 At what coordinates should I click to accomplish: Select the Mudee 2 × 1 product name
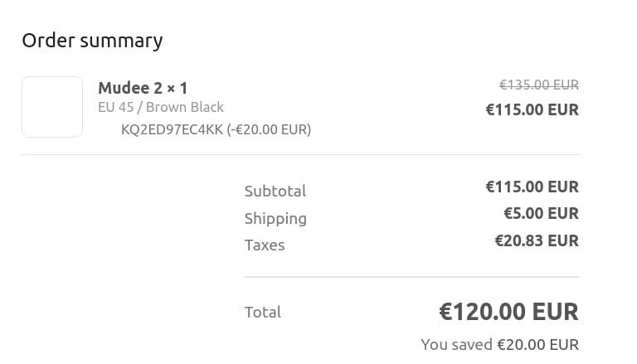(143, 88)
